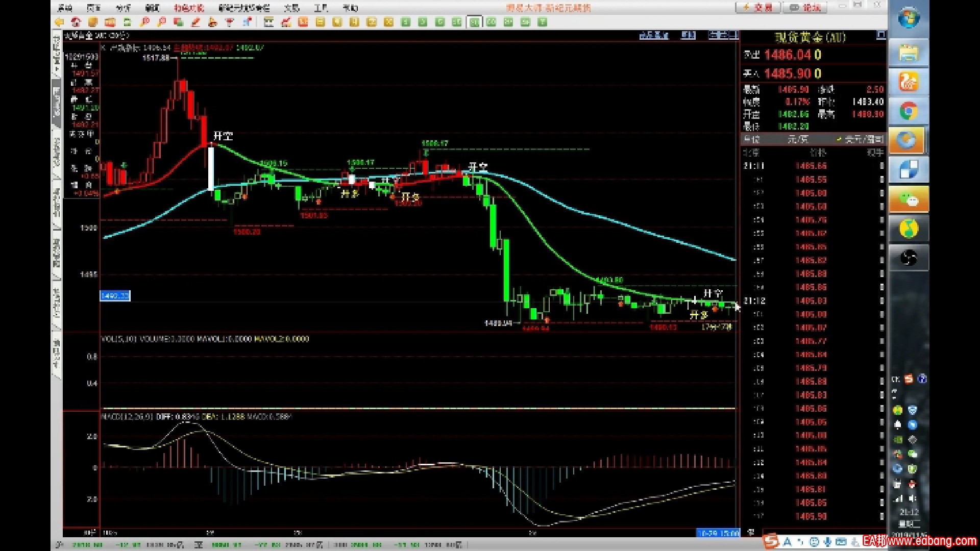Open the 帮助 menu
This screenshot has width=980, height=551.
pos(350,8)
